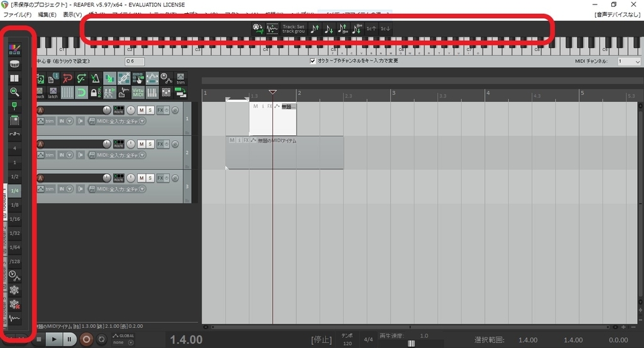Open the ファイル(F) menu
Screen dimensions: 644x348
click(x=17, y=14)
